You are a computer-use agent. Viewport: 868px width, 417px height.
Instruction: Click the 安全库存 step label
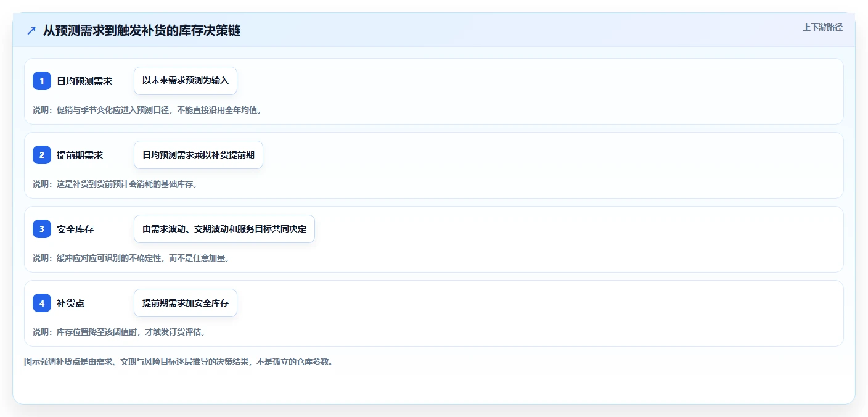coord(75,229)
